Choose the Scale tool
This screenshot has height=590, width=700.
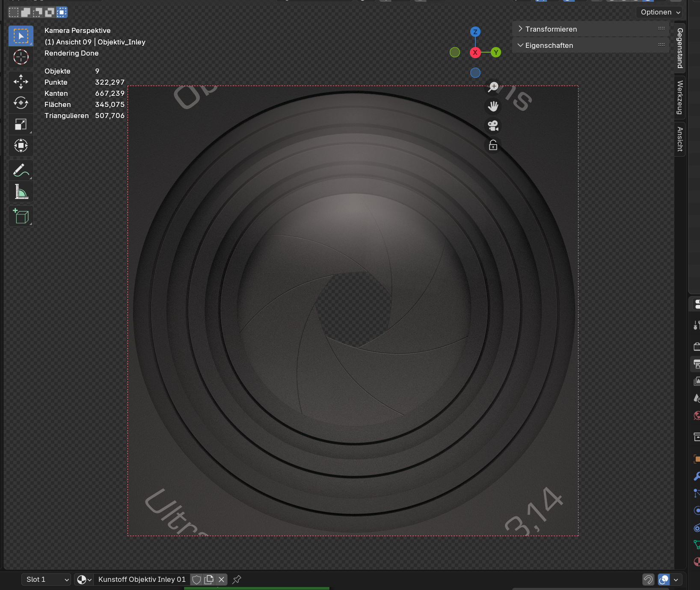pos(21,125)
